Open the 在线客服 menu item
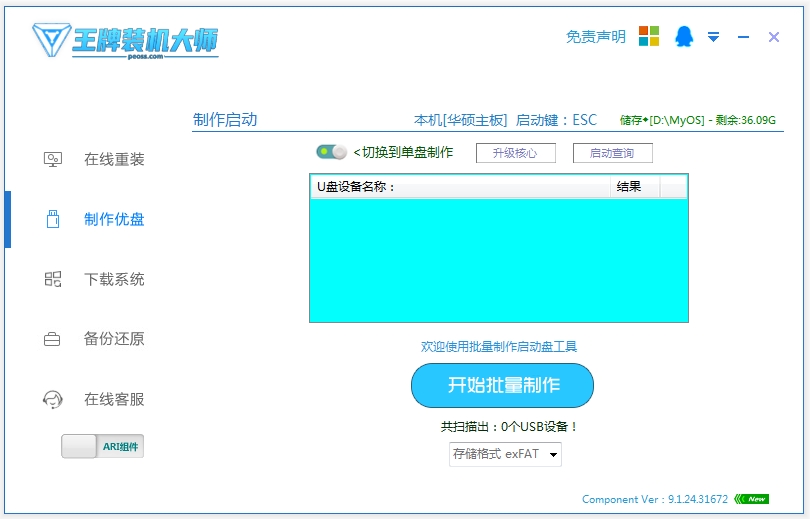This screenshot has height=519, width=810. click(114, 399)
